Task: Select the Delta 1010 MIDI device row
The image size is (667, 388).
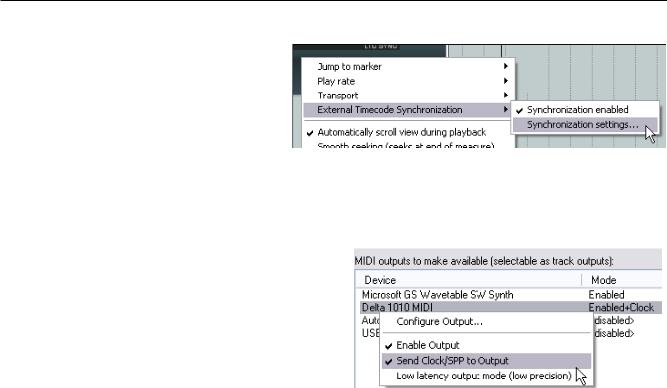Action: [510, 308]
